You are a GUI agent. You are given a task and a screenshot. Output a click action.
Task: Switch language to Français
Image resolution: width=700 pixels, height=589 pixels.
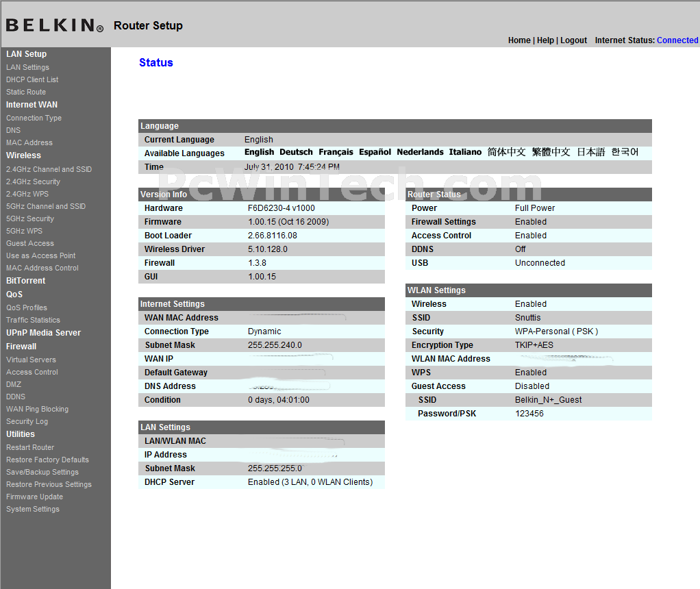coord(336,152)
